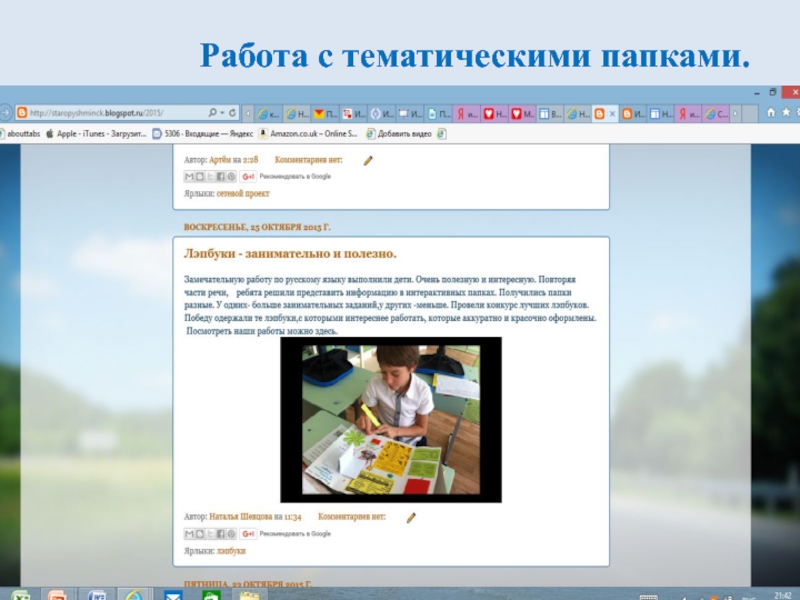
Task: Switch to the mail envelope 'П...' tab
Action: (325, 114)
